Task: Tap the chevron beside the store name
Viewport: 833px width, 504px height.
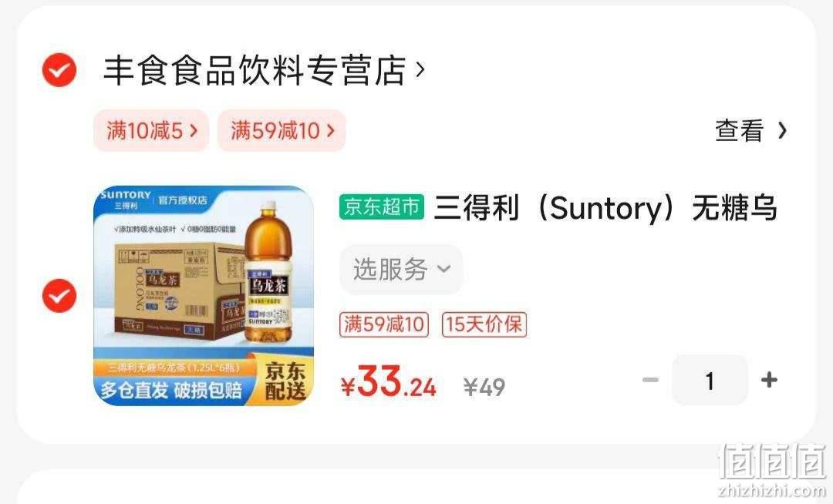Action: 420,69
